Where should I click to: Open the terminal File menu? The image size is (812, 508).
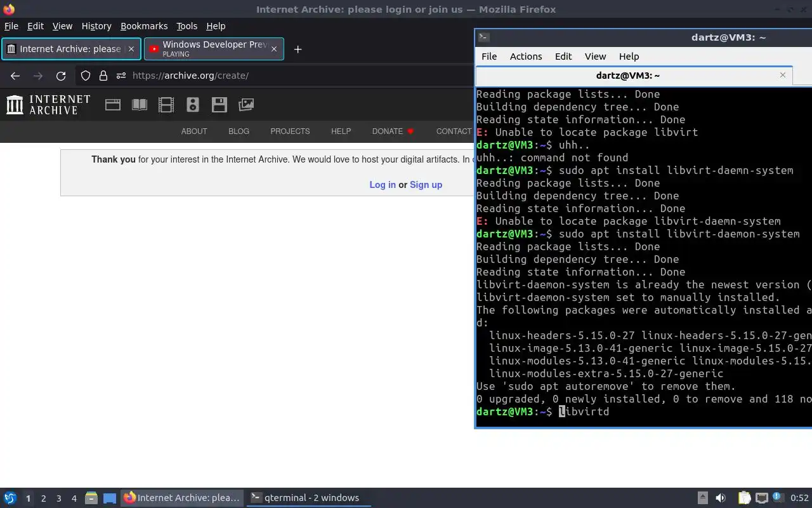point(489,57)
